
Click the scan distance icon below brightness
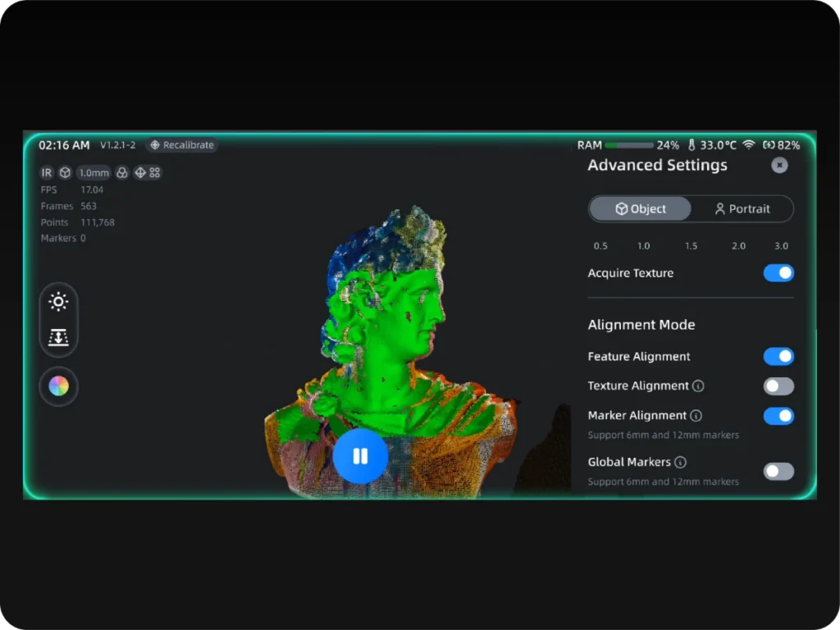[58, 337]
